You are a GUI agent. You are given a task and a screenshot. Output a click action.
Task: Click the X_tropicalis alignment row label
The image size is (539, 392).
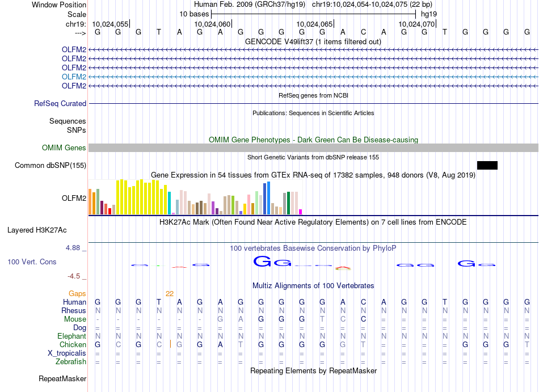pos(67,353)
